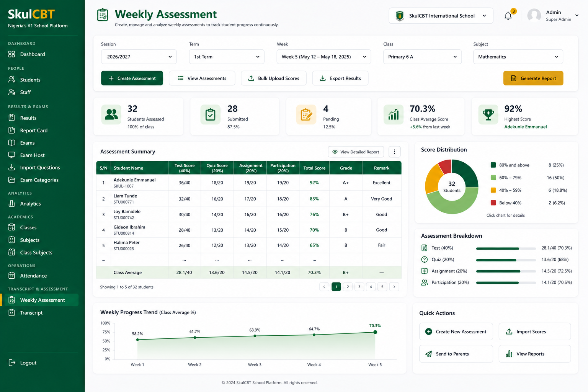588x392 pixels.
Task: Click the Participation (20%) people icon
Action: click(x=424, y=282)
